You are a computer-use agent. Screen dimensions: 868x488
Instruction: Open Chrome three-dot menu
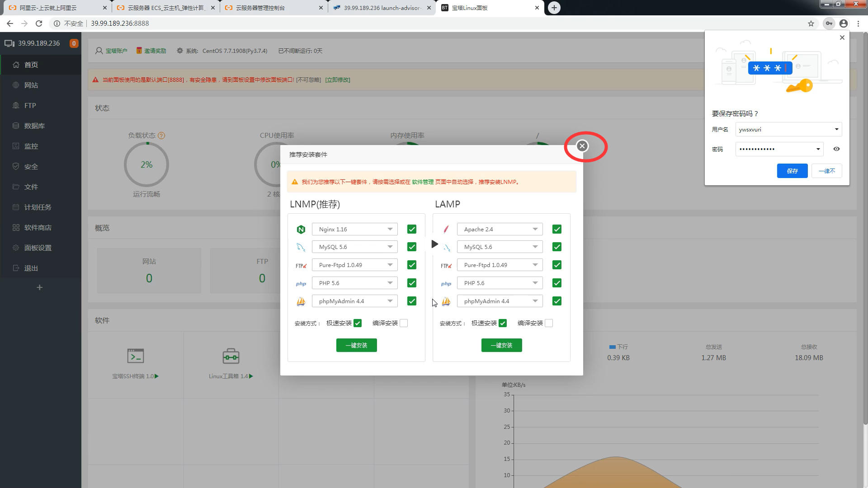click(858, 23)
